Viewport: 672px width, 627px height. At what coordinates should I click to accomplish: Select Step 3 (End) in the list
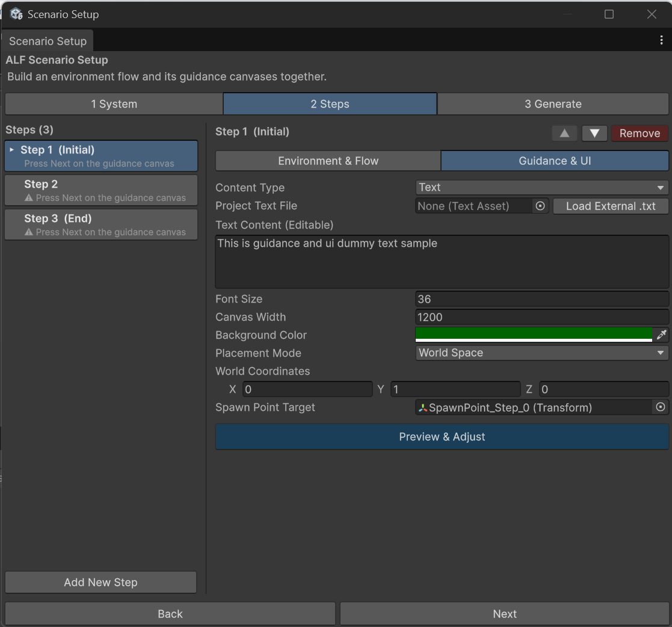click(x=101, y=224)
